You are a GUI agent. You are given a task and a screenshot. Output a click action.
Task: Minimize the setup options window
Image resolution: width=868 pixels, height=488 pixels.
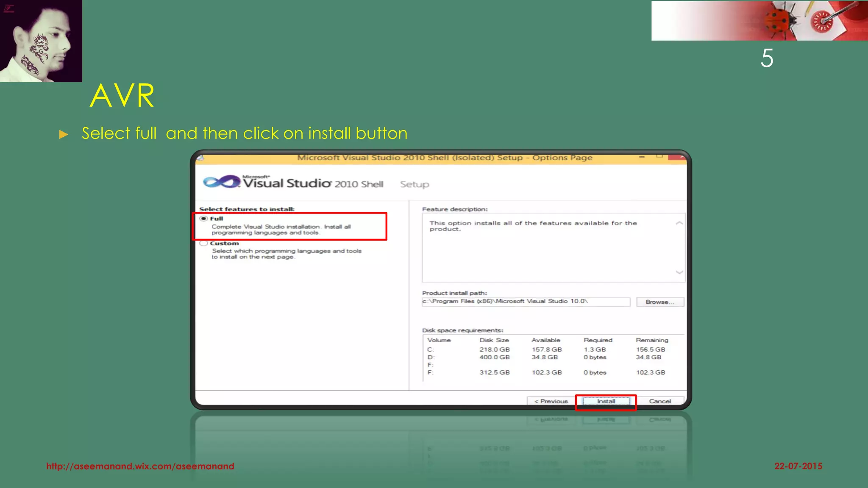(642, 157)
